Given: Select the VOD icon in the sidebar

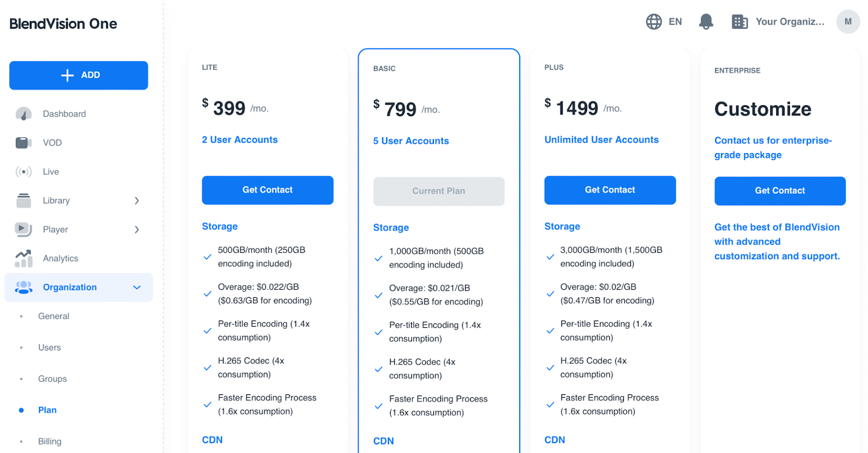Looking at the screenshot, I should coord(23,142).
